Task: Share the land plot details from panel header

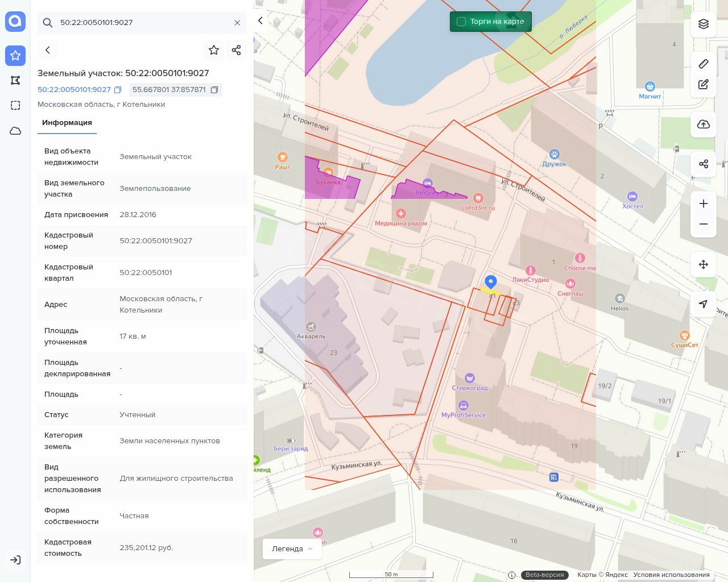Action: tap(237, 50)
